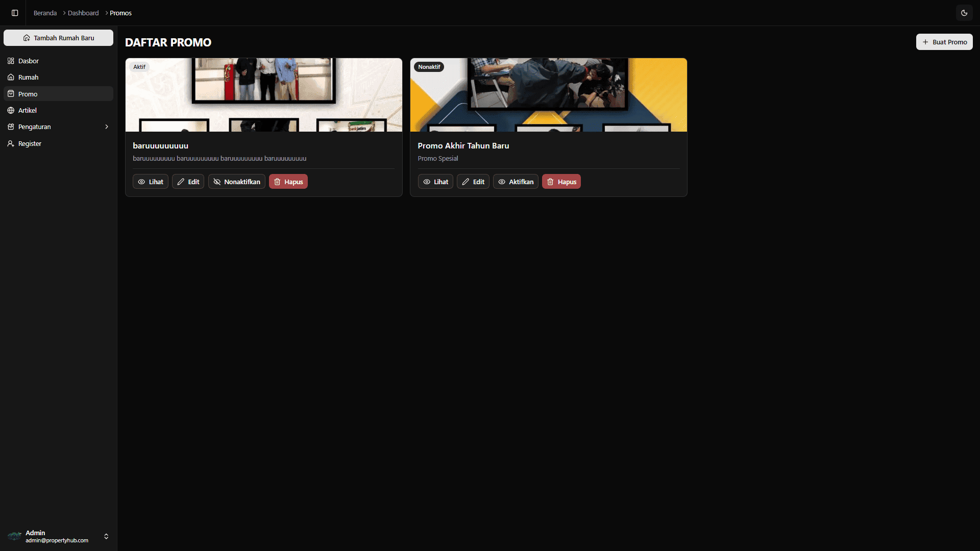Click the DAFTAR PROMO heading
This screenshot has height=551, width=980.
tap(168, 42)
